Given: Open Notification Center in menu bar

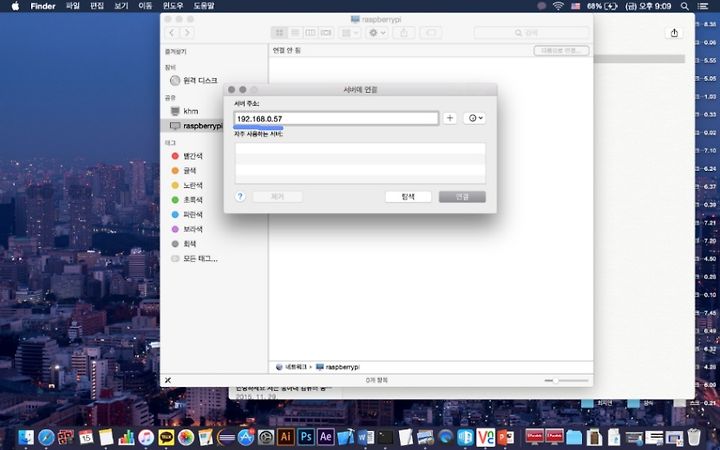Looking at the screenshot, I should tap(703, 6).
